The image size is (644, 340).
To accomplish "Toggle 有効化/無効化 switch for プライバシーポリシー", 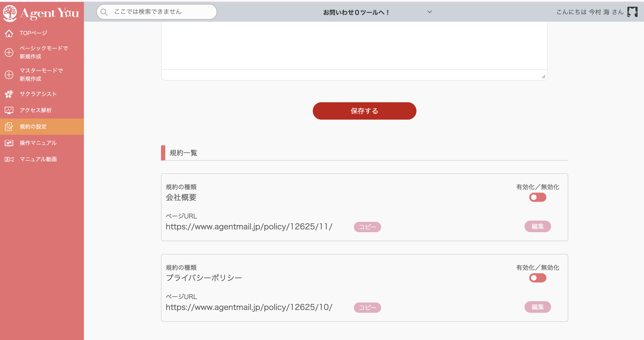I will click(538, 278).
